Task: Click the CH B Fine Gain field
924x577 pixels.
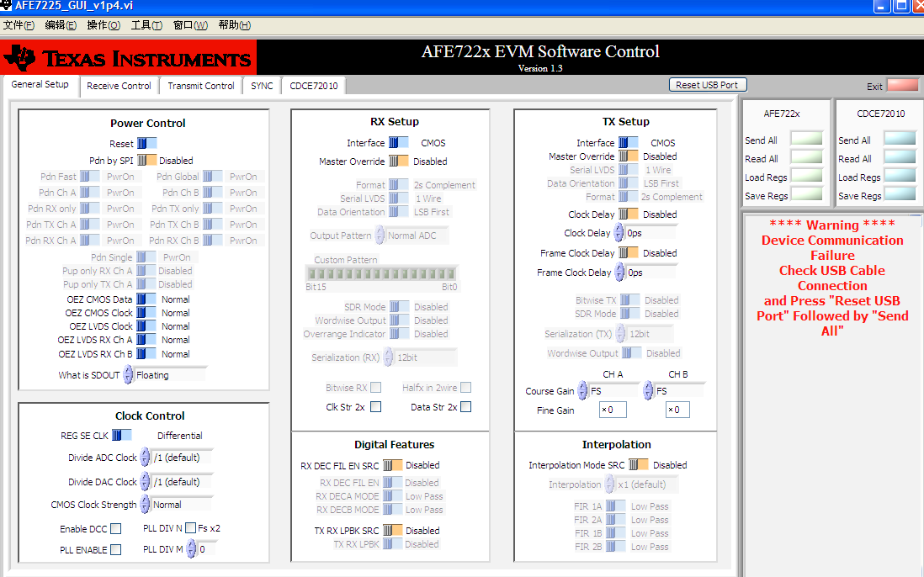Action: [x=677, y=410]
